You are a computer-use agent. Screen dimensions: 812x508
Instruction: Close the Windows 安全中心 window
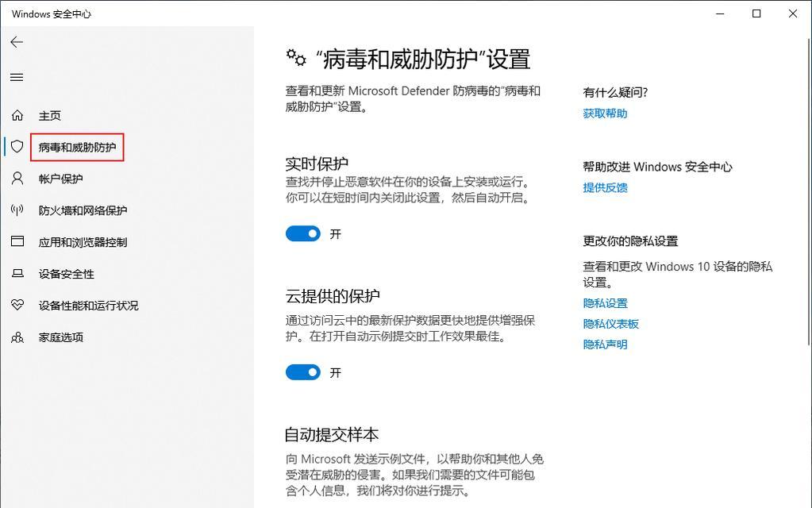(792, 13)
